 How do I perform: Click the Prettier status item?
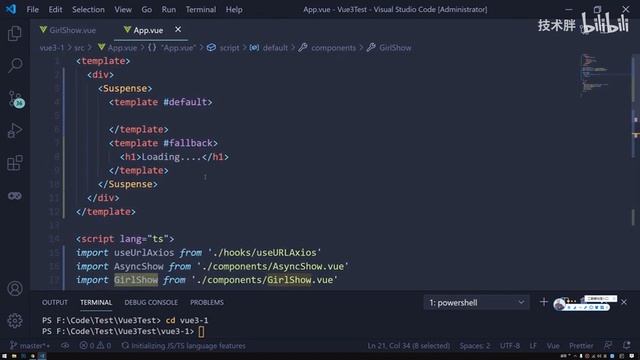tap(581, 346)
